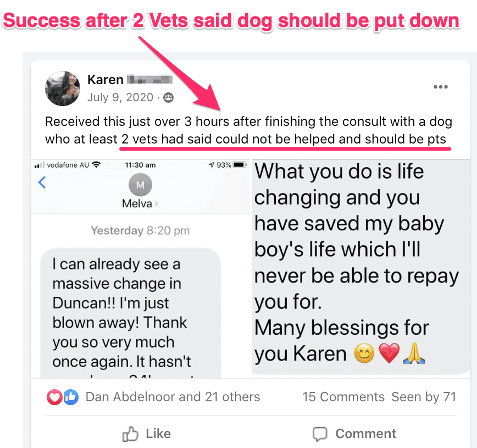This screenshot has width=477, height=448.
Task: Click Karen's profile picture
Action: pos(63,88)
